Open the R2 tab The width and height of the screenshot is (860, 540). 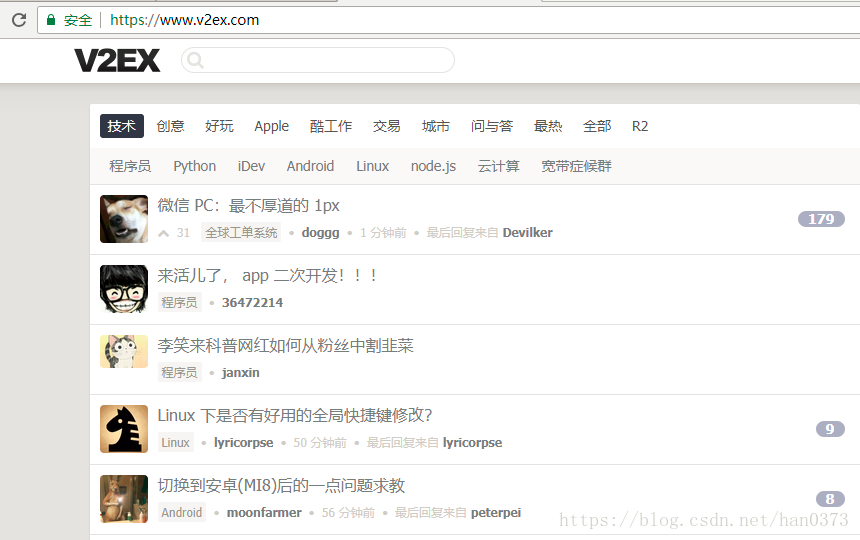[640, 126]
